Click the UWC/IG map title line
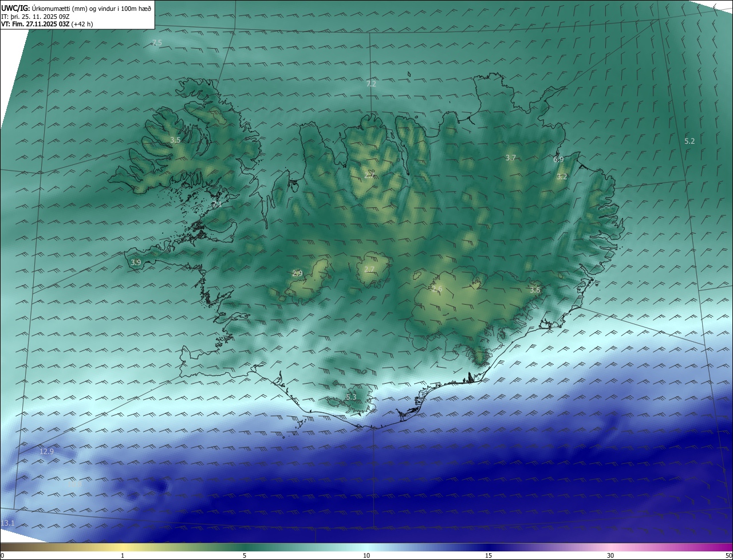 pos(76,8)
